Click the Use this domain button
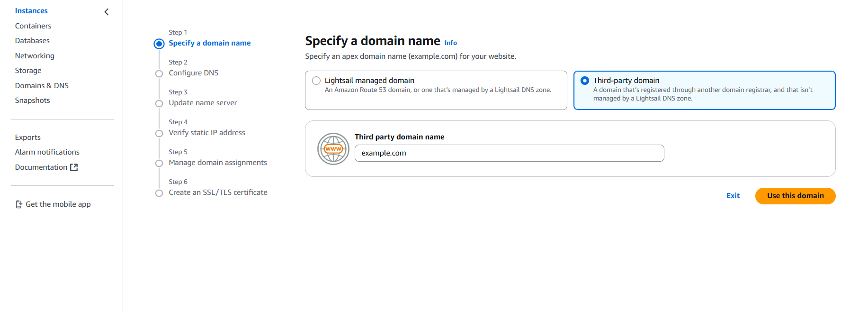The image size is (868, 312). 795,196
